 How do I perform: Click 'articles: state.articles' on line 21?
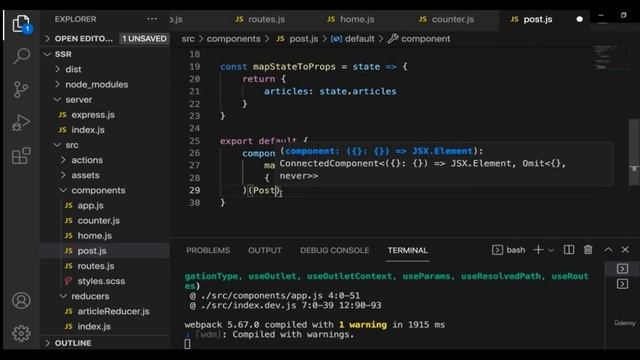click(x=330, y=91)
